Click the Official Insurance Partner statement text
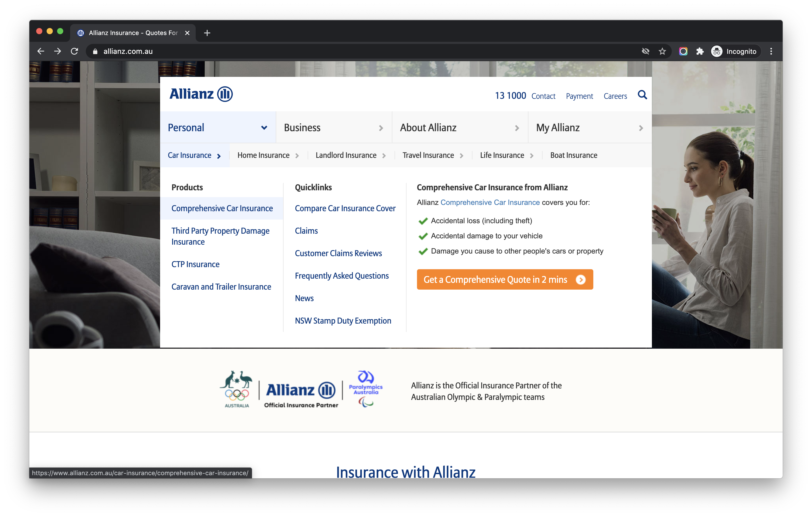 486,391
